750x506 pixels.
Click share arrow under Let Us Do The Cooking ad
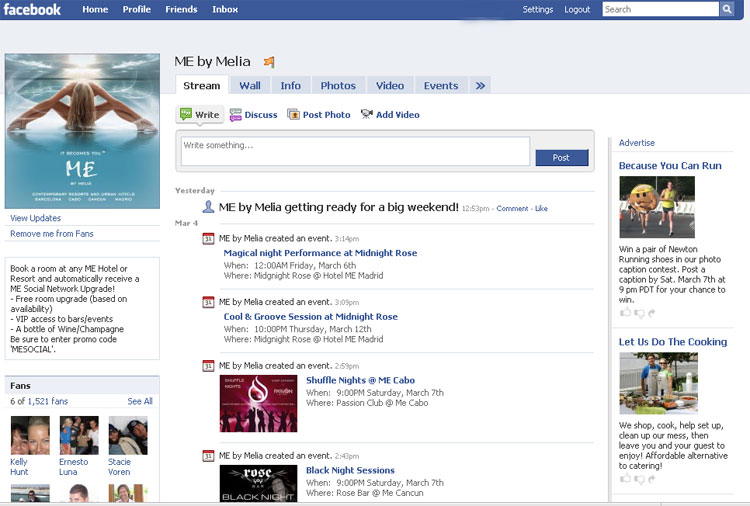[651, 479]
